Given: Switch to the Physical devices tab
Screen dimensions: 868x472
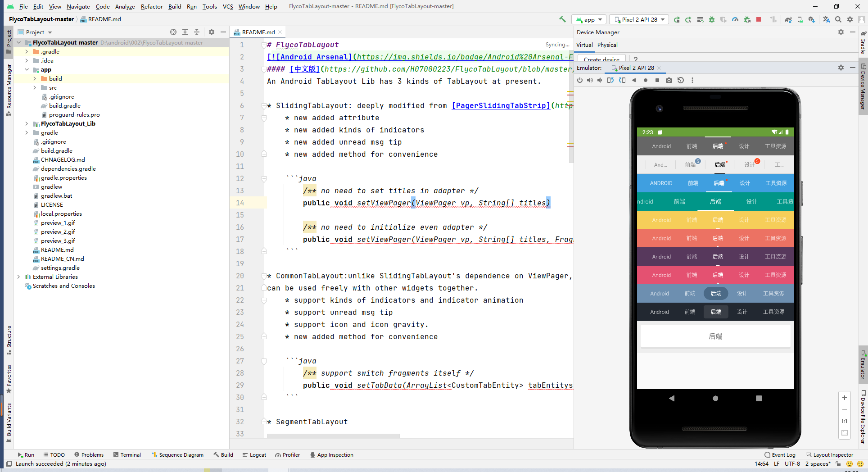Looking at the screenshot, I should coord(607,45).
